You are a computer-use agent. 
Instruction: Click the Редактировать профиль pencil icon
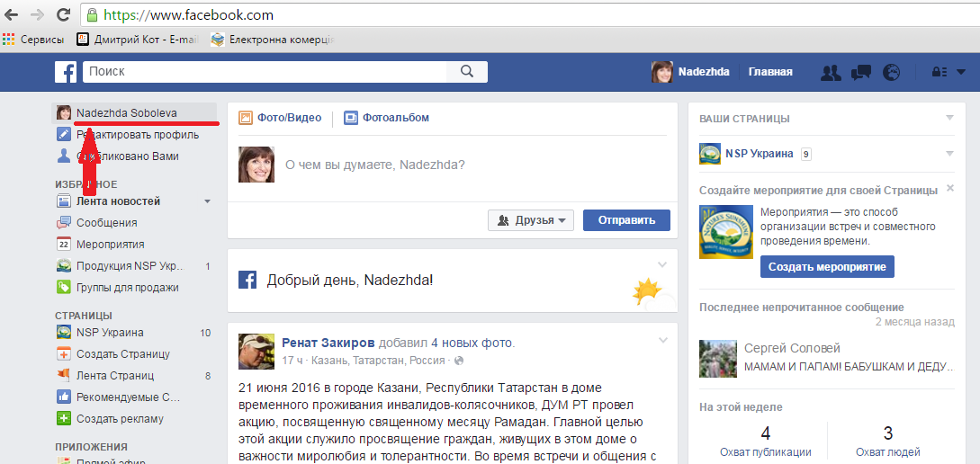pyautogui.click(x=64, y=135)
